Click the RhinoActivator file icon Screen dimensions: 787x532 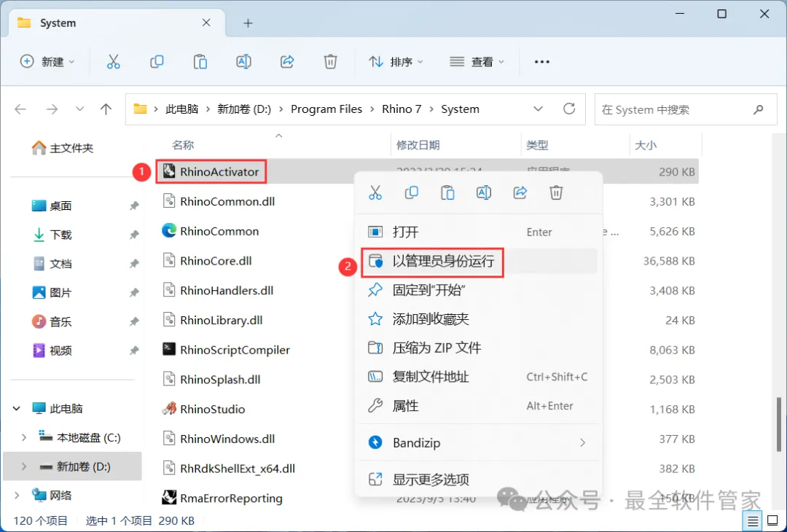click(168, 172)
